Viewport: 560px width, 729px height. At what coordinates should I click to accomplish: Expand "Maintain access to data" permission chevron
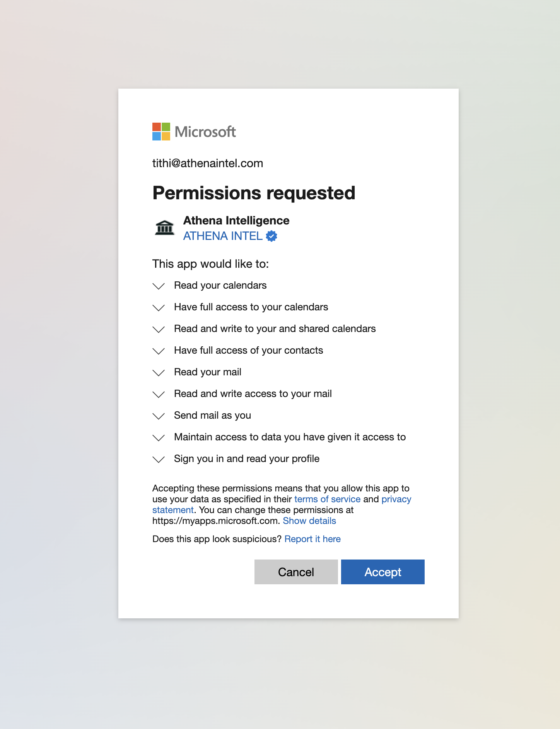(159, 438)
